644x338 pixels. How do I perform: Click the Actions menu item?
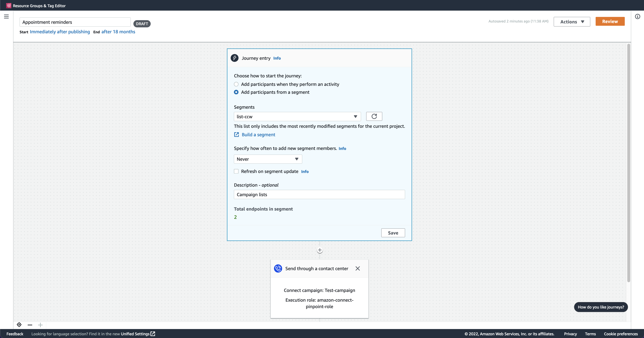pos(572,21)
